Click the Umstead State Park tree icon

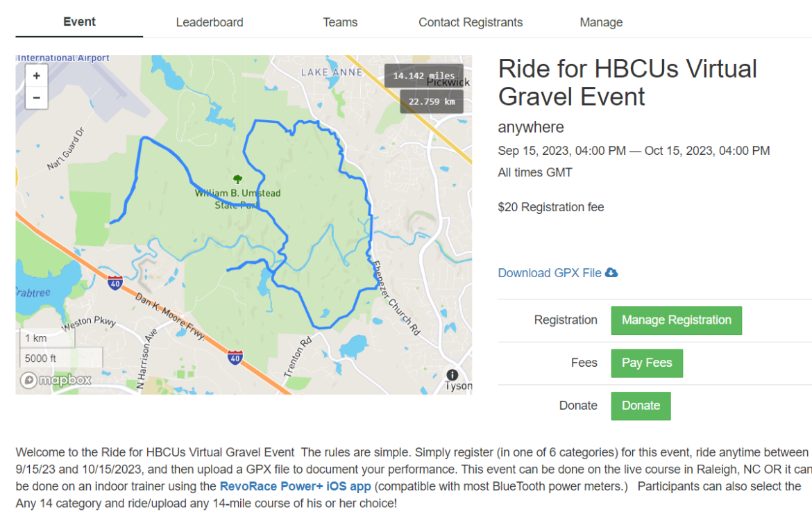[238, 179]
